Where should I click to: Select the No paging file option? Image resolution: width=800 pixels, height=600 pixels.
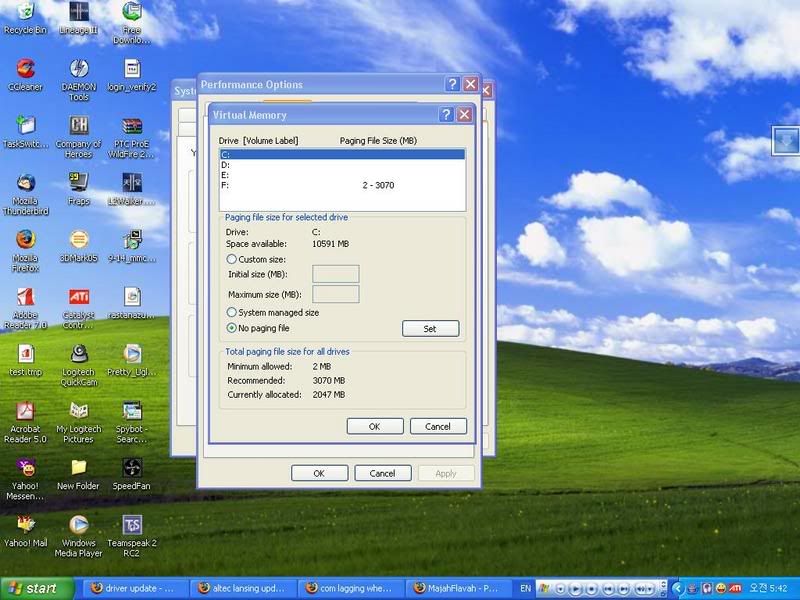point(232,328)
